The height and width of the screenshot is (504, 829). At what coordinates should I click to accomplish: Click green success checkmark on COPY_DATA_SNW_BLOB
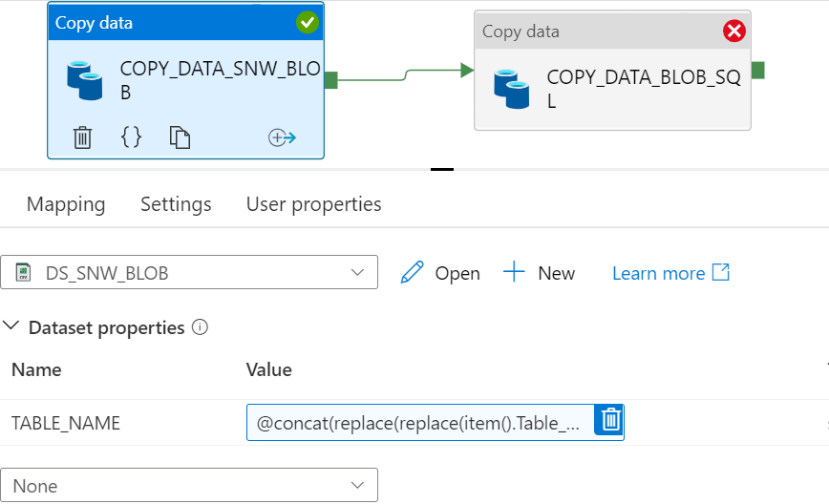coord(308,23)
